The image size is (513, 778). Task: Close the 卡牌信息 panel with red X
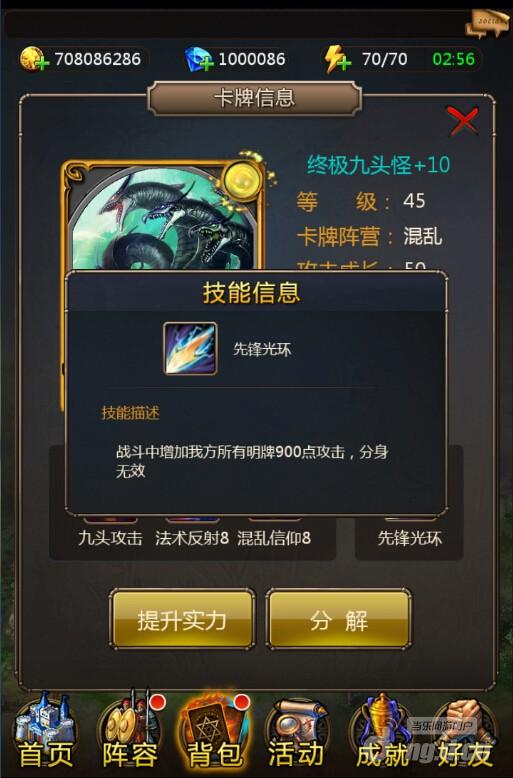[463, 121]
